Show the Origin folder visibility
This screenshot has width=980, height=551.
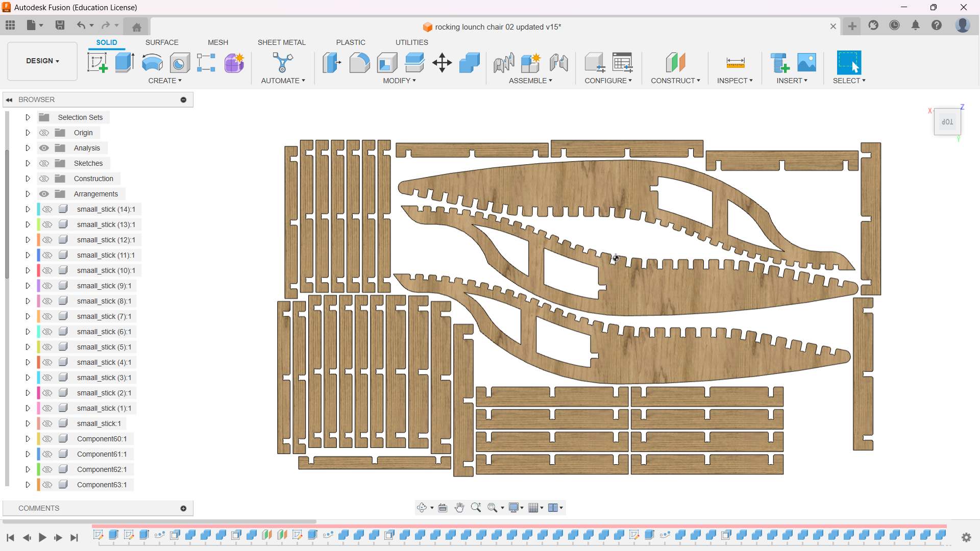[44, 133]
